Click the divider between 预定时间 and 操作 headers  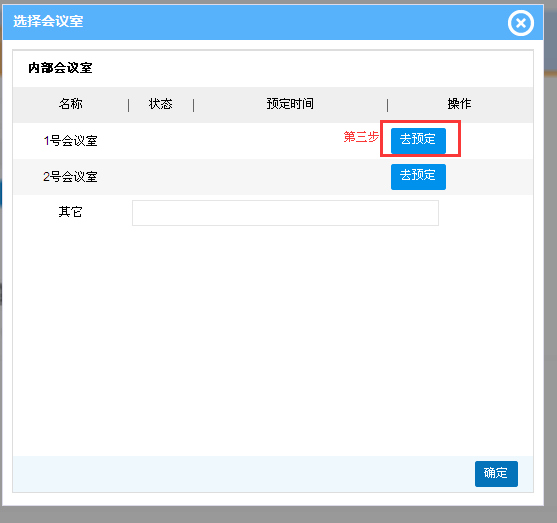pyautogui.click(x=388, y=105)
